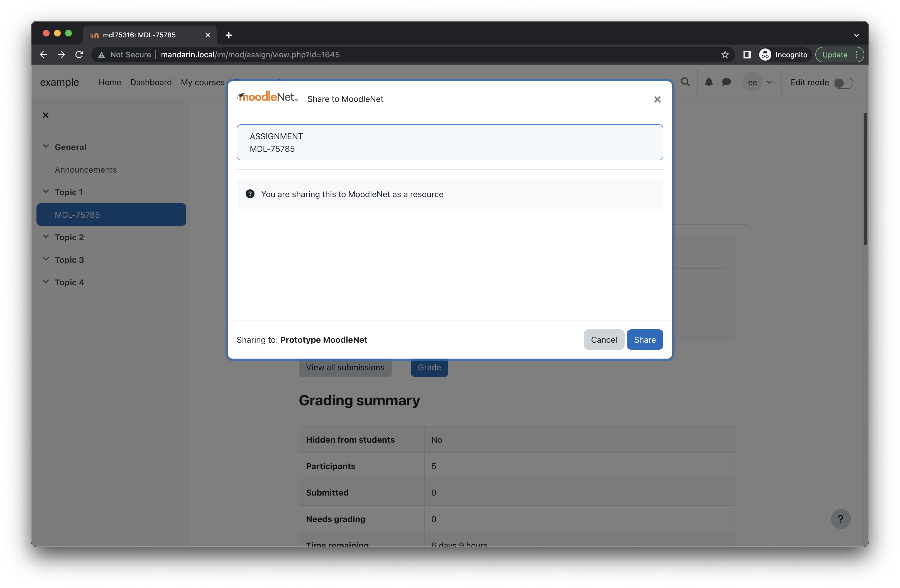Open the floating help question button

[840, 519]
